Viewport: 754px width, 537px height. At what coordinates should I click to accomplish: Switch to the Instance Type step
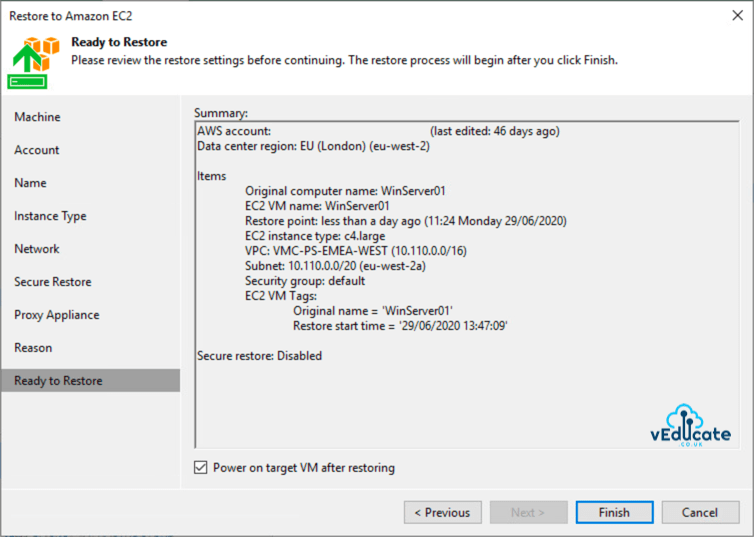pos(50,216)
